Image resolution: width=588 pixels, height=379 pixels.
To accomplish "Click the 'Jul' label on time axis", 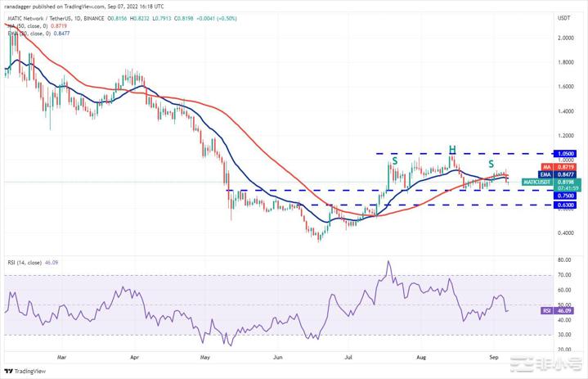I will coord(348,358).
